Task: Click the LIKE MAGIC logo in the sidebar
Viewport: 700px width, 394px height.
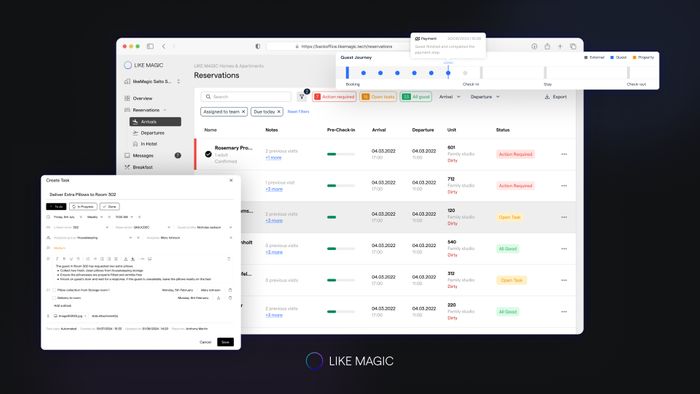Action: [x=143, y=65]
